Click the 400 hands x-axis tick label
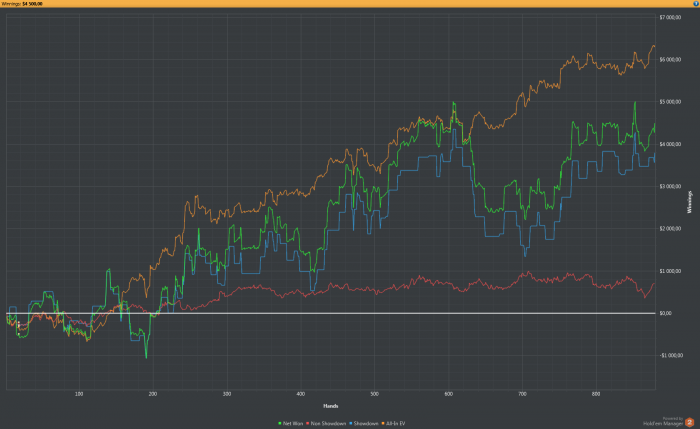 pyautogui.click(x=301, y=394)
